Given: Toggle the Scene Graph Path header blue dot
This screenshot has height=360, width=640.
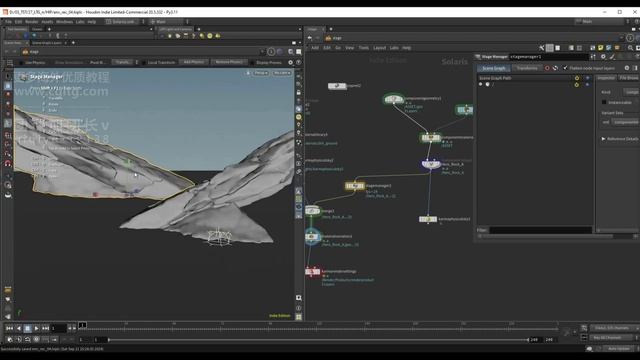Looking at the screenshot, I should point(587,78).
